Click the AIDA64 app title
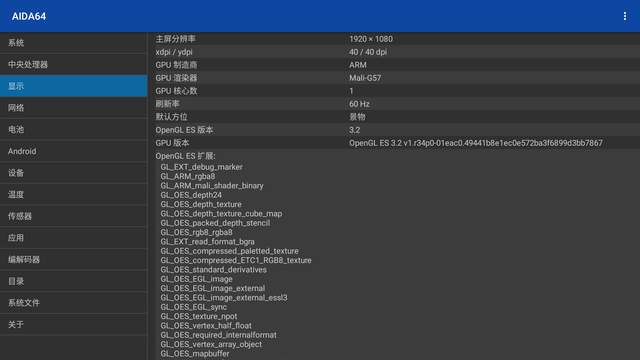Image resolution: width=640 pixels, height=360 pixels. (x=29, y=16)
